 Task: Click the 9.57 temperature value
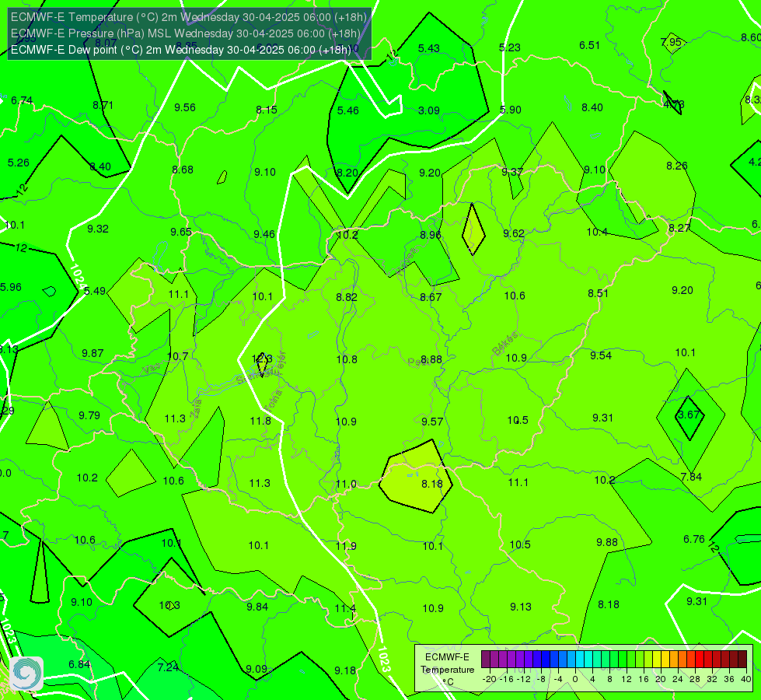[x=432, y=422]
